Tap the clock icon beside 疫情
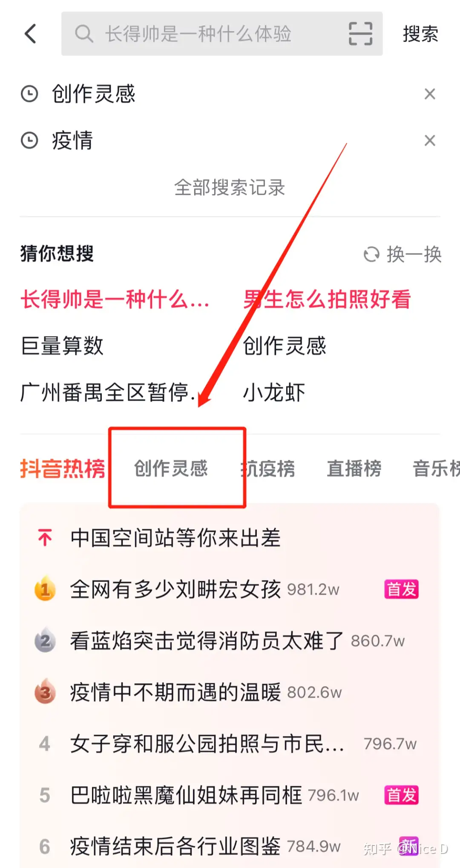 (x=29, y=140)
